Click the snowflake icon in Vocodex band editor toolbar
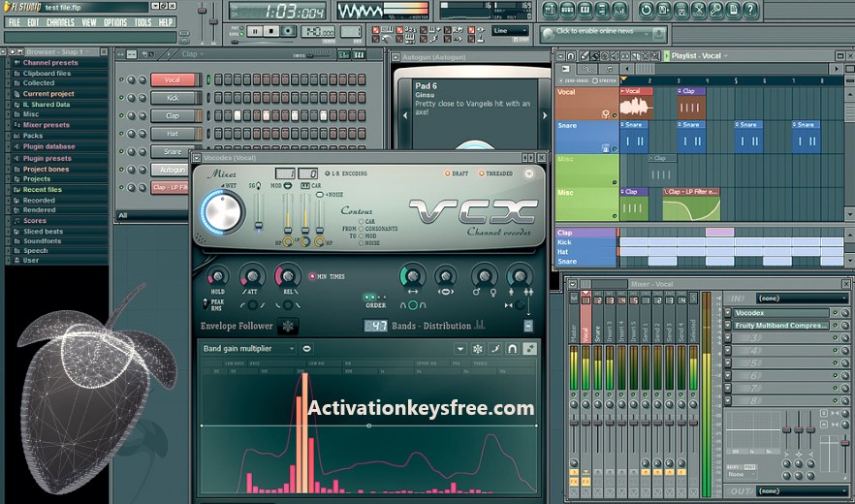 click(478, 349)
